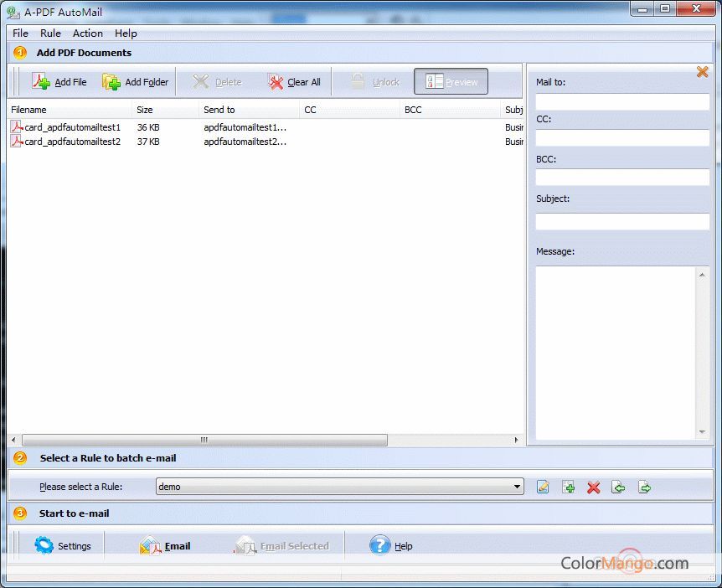Image resolution: width=722 pixels, height=588 pixels.
Task: Click PDF icon of card_apdfautomailtest2
Action: (x=17, y=141)
